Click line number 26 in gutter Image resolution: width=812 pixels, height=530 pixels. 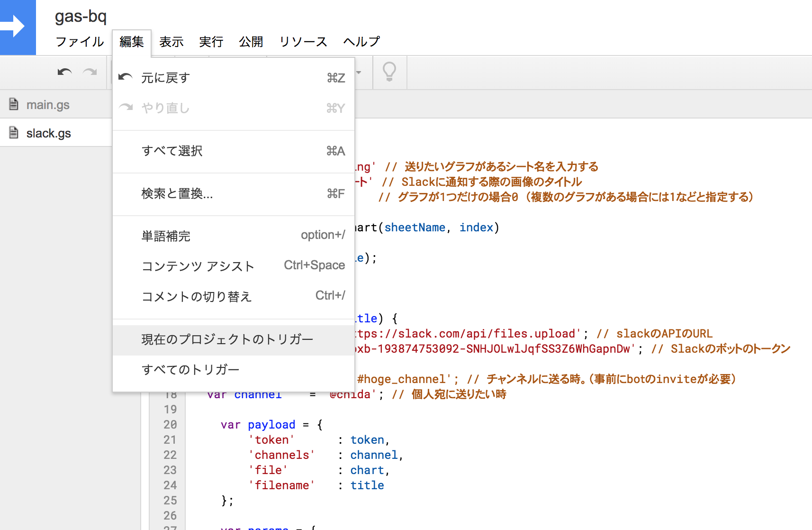170,515
